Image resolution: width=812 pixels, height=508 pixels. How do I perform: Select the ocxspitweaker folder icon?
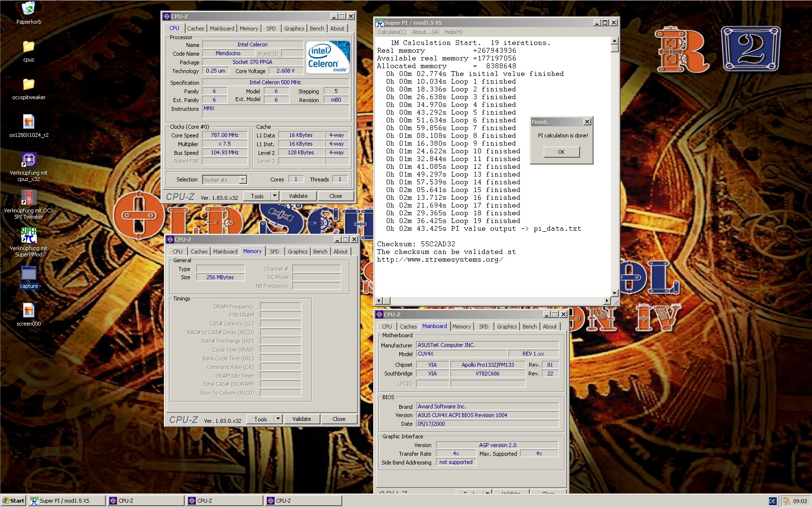pyautogui.click(x=29, y=84)
